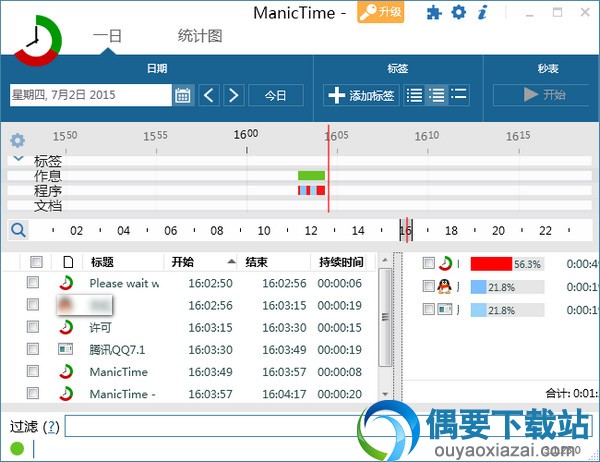The image size is (600, 462).
Task: Select the 许可 entry title
Action: [x=100, y=328]
